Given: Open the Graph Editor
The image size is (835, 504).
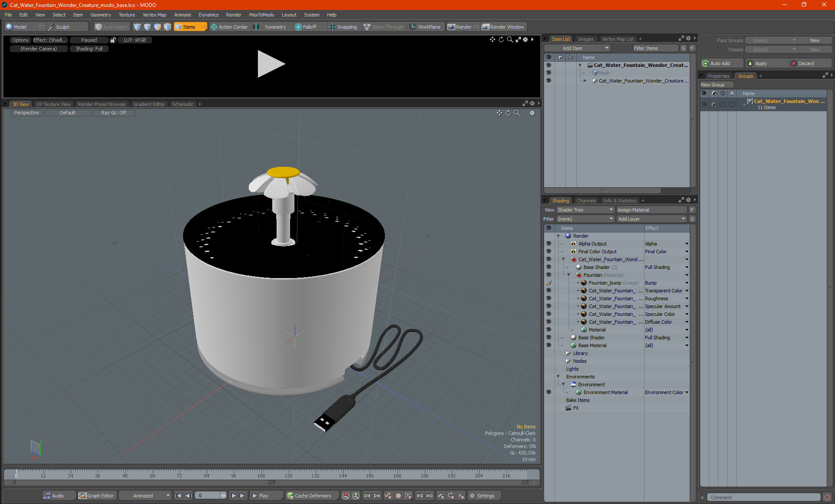Looking at the screenshot, I should coord(96,496).
